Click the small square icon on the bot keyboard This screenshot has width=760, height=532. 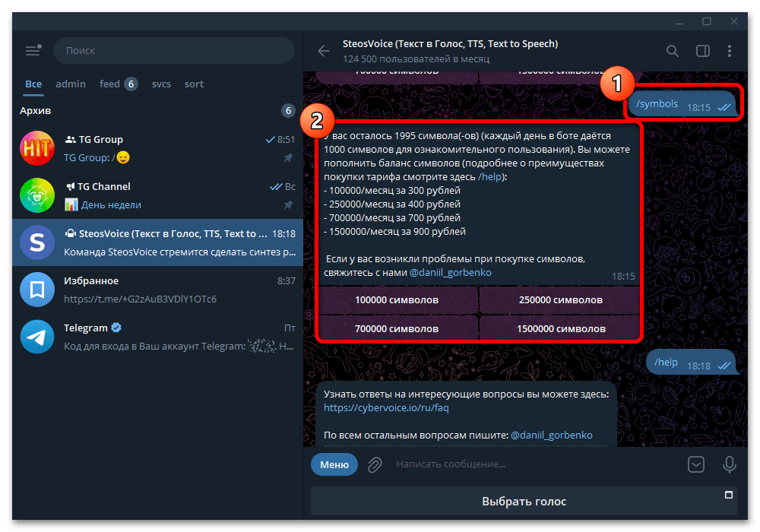click(x=729, y=495)
